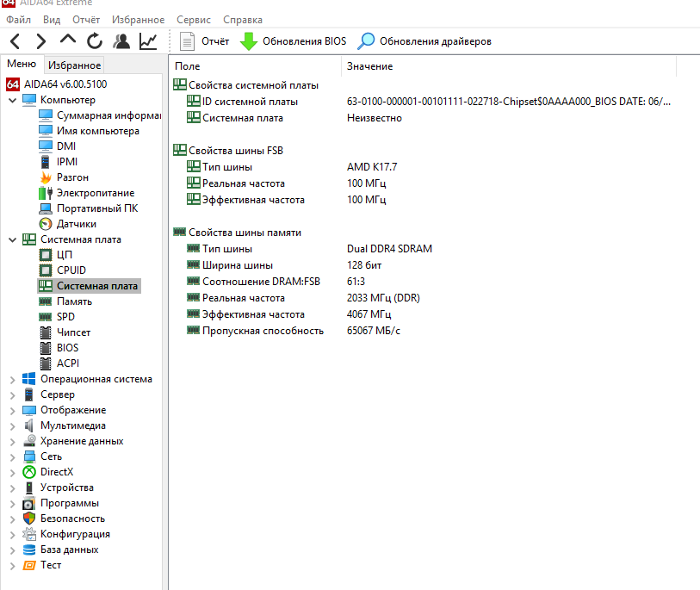This screenshot has width=700, height=590.
Task: Expand the Сеть node
Action: (x=13, y=457)
